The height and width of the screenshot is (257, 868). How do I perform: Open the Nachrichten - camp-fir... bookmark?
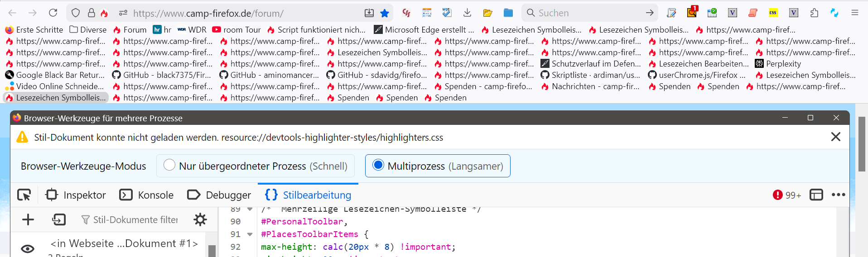click(x=591, y=86)
